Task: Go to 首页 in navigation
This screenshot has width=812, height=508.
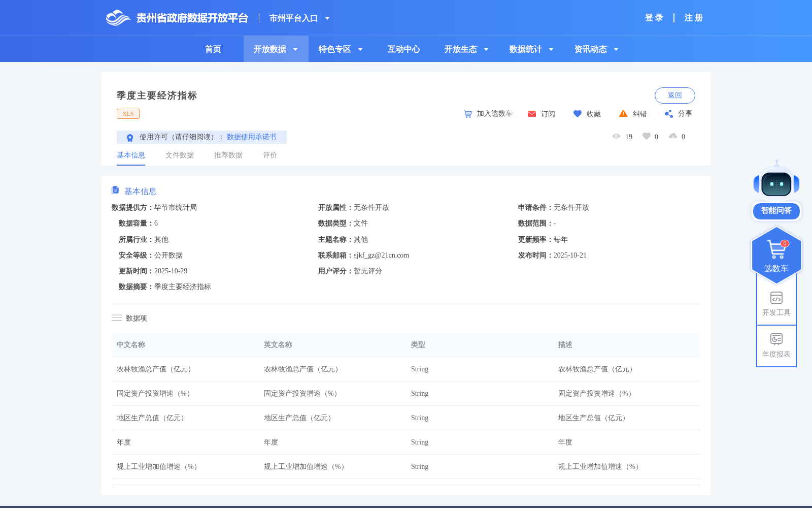Action: (x=213, y=49)
